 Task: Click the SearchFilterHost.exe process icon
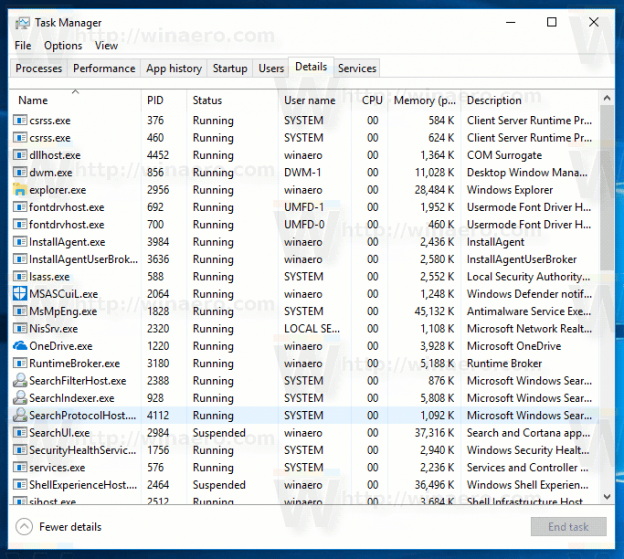click(x=20, y=380)
